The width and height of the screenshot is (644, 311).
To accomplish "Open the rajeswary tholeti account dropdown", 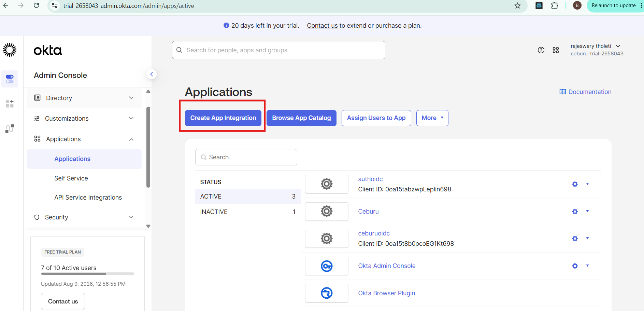I will [x=597, y=50].
